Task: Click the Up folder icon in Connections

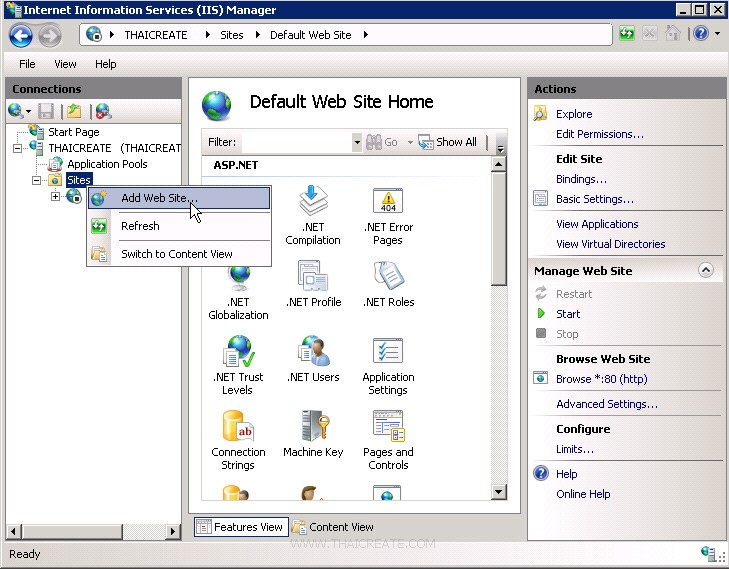Action: point(74,112)
